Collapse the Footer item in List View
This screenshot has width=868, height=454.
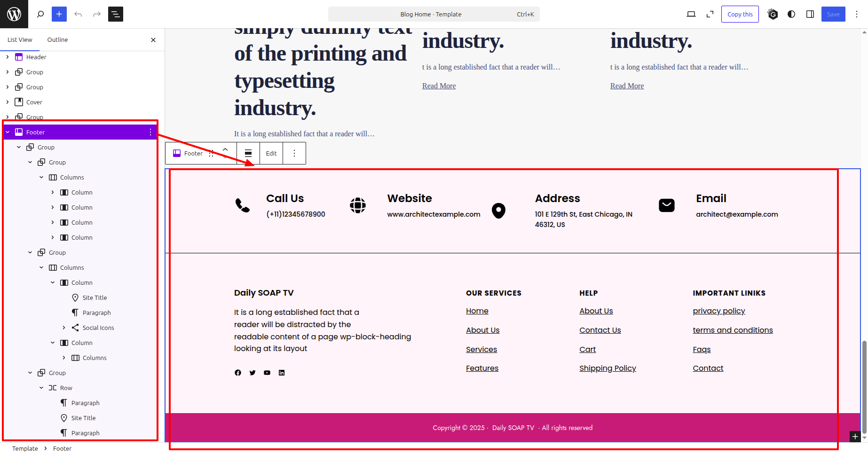click(8, 132)
